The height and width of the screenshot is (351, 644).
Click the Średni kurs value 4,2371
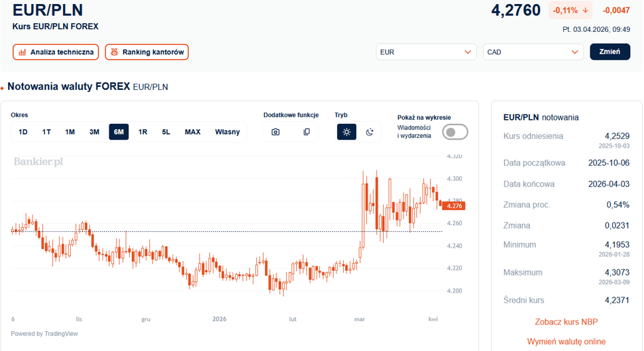[617, 300]
